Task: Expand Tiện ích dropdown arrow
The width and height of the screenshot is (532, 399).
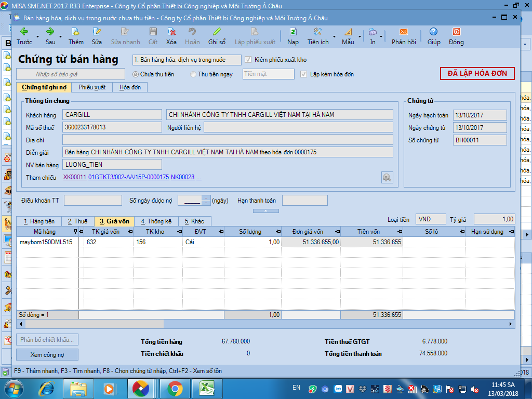Action: point(334,36)
